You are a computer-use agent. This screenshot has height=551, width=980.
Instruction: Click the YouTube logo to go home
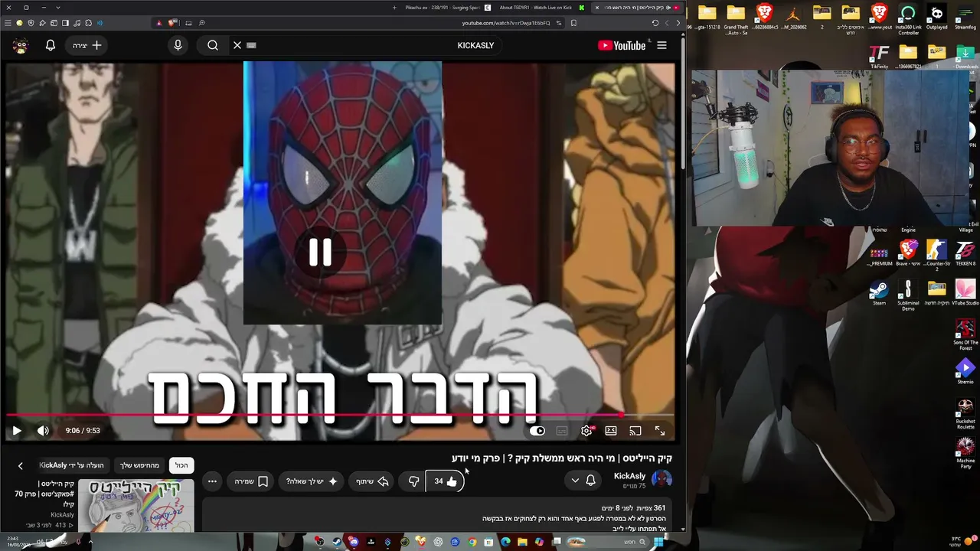coord(622,45)
